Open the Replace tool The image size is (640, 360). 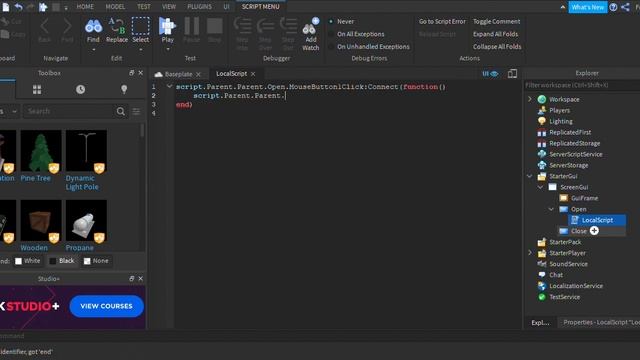pos(117,26)
